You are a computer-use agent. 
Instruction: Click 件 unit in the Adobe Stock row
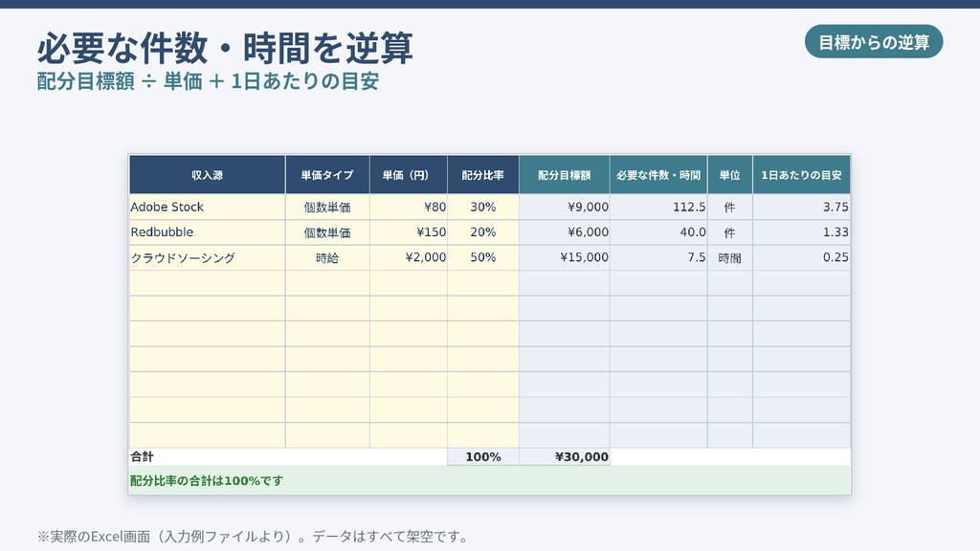[730, 207]
